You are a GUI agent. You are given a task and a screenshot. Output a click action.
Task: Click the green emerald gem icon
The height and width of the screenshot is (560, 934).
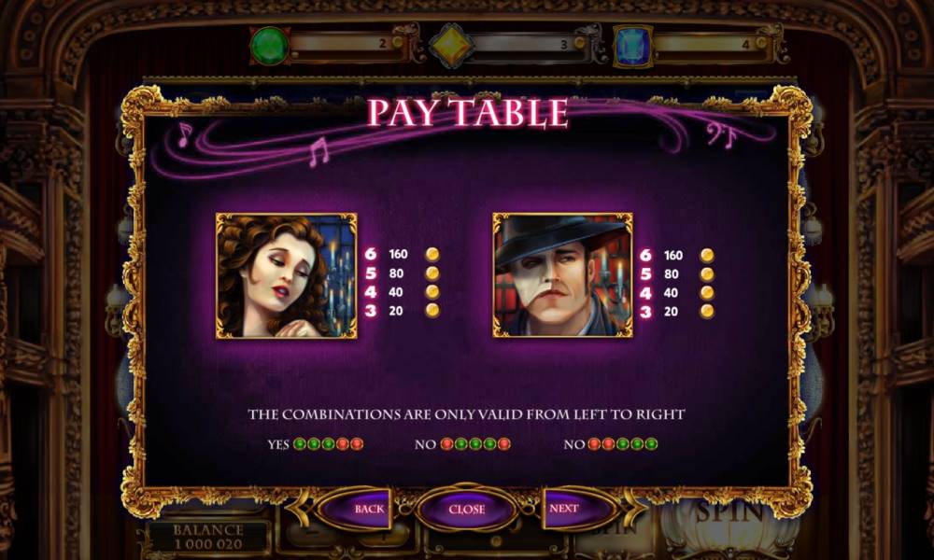[270, 45]
